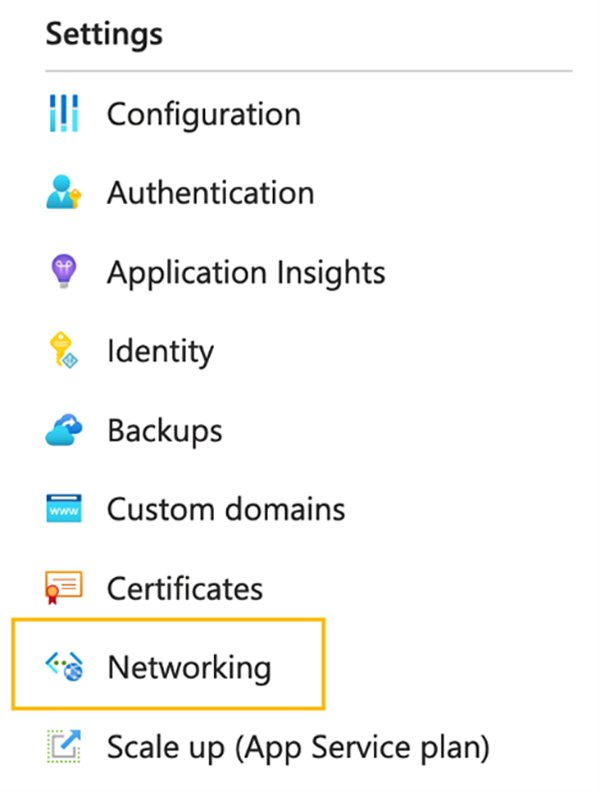Click the Scale up arrow icon
The width and height of the screenshot is (600, 792).
63,747
